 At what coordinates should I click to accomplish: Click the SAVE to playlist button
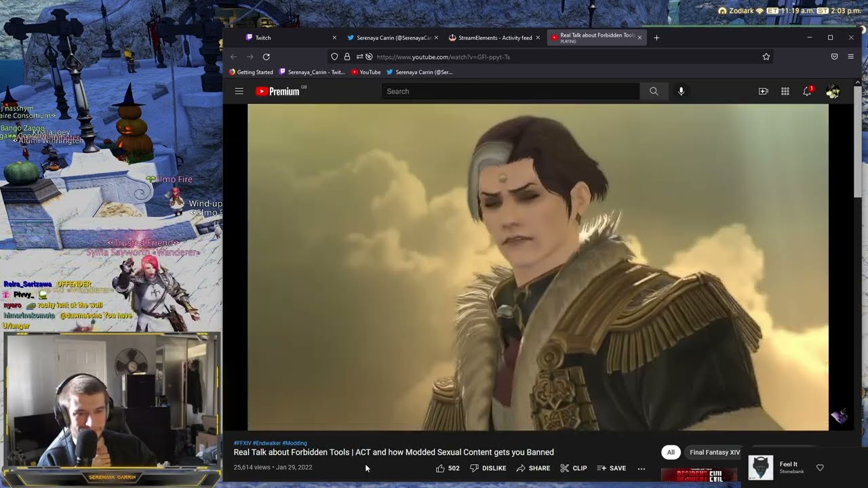611,468
